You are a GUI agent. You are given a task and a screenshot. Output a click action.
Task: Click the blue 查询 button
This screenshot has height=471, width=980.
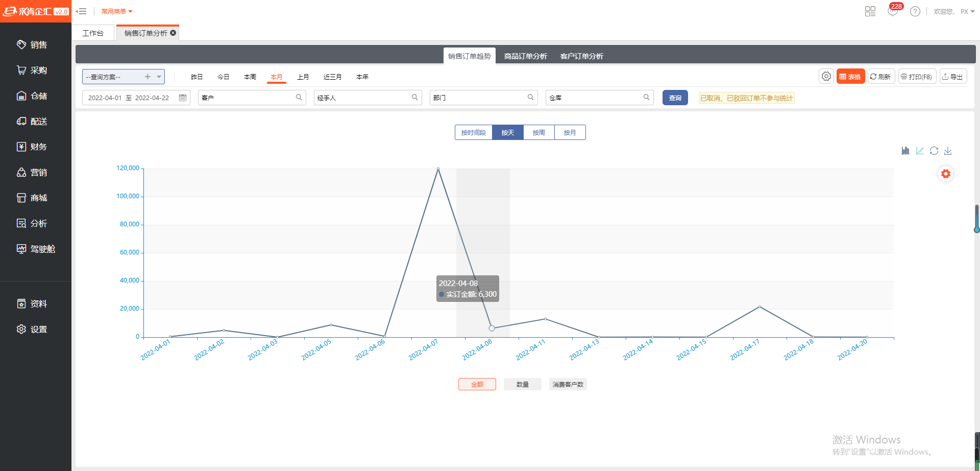point(675,98)
